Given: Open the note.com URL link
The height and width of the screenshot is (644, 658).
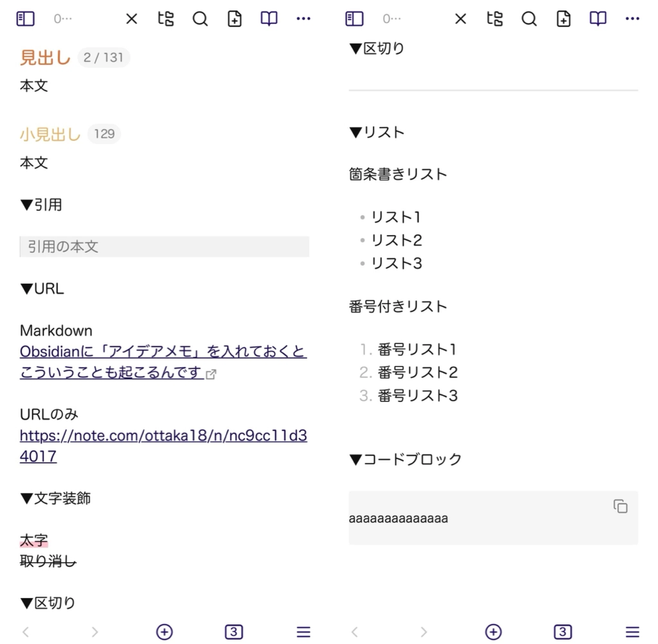Looking at the screenshot, I should coord(163,446).
